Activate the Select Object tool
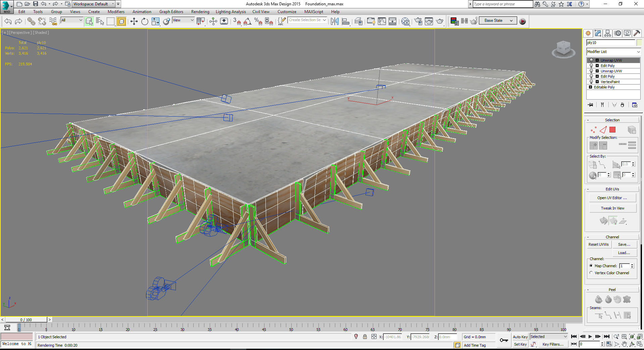The image size is (644, 350). point(89,21)
